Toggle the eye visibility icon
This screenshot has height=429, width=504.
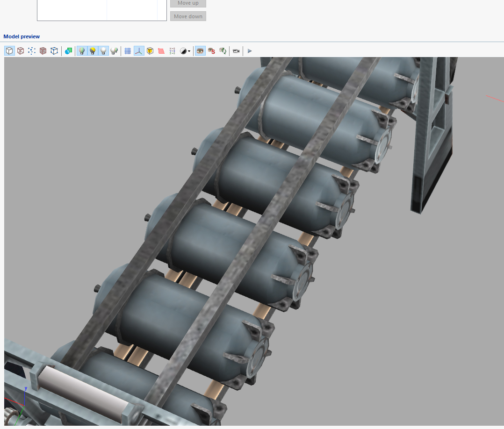point(200,51)
